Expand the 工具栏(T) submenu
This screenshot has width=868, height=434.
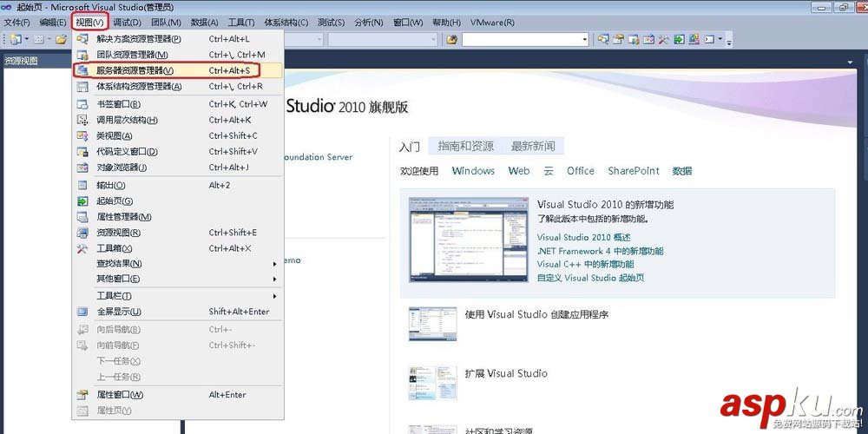pyautogui.click(x=178, y=296)
